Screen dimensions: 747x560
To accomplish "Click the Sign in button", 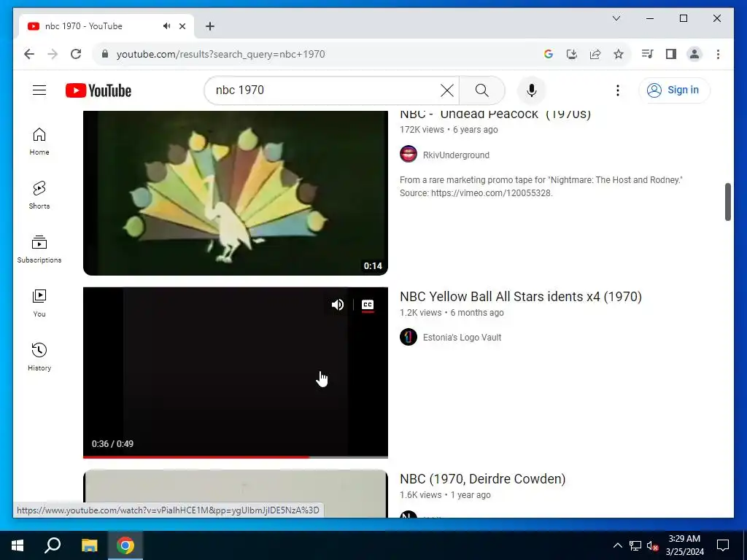I will pos(674,90).
